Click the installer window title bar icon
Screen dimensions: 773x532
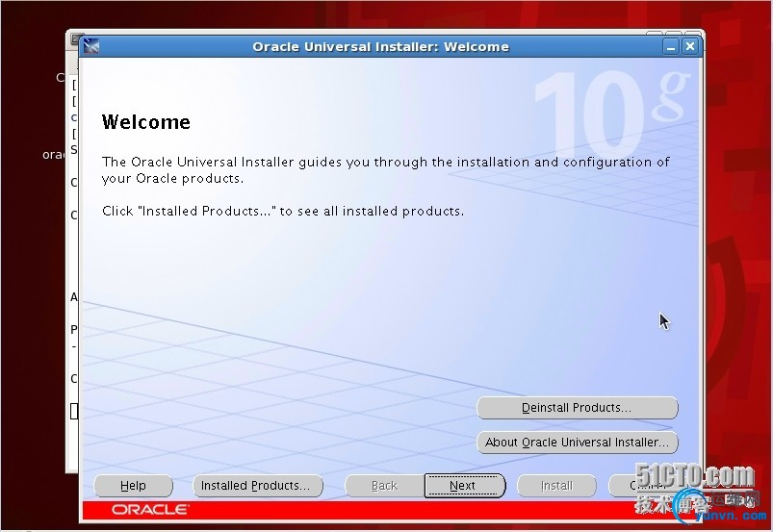pyautogui.click(x=91, y=46)
